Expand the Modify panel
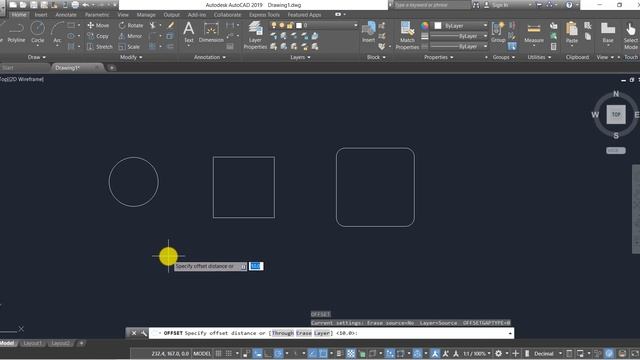 [x=131, y=57]
